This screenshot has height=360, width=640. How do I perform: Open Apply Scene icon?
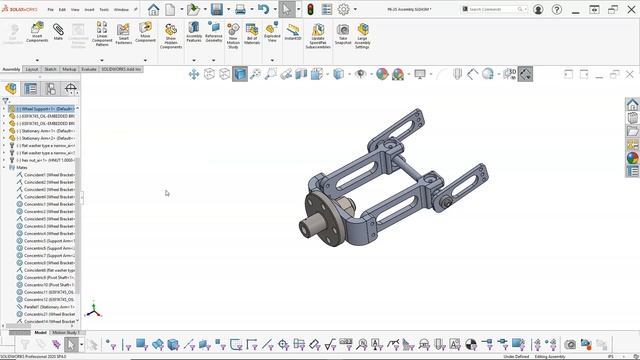(x=398, y=74)
